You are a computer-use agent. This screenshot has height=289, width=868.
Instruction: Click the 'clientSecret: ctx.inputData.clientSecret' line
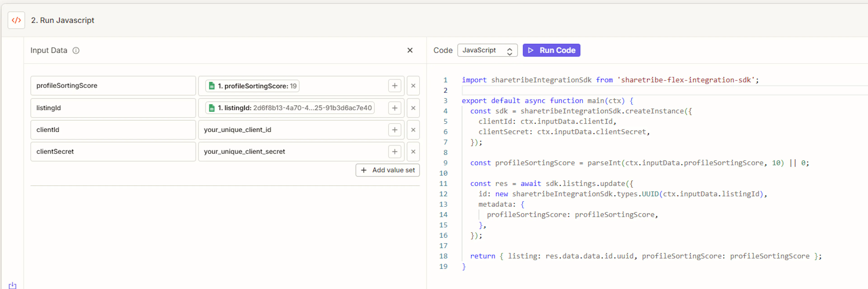point(564,132)
